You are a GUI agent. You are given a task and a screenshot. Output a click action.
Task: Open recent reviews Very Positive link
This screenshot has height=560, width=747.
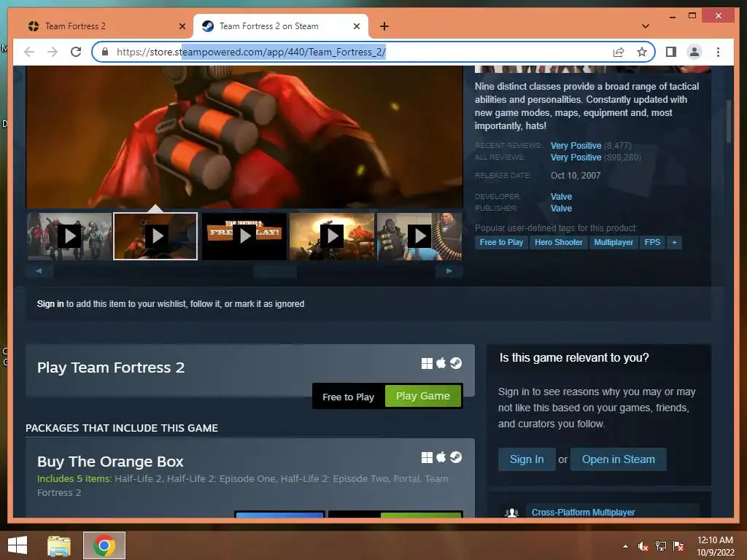[x=576, y=146]
